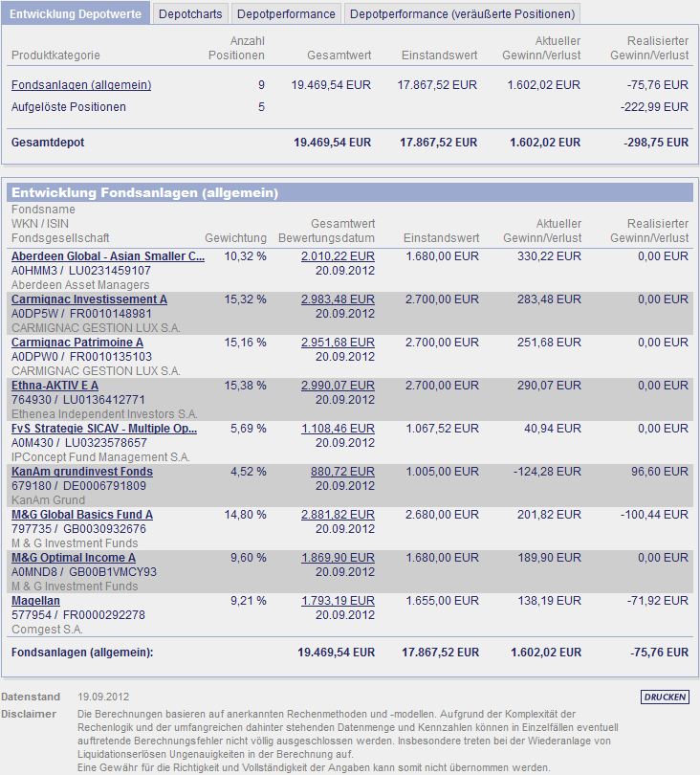Open M&G Global Basics Fund A link

coord(82,514)
